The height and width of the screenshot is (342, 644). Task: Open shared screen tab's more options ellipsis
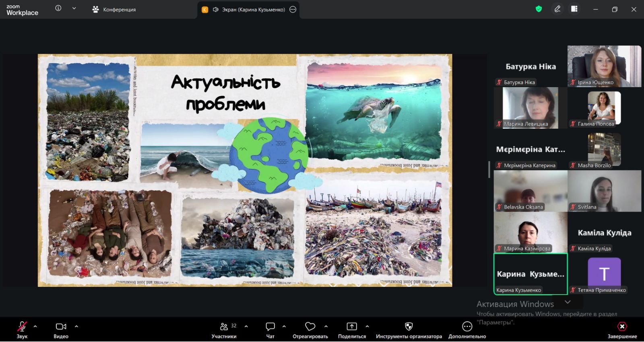[293, 10]
